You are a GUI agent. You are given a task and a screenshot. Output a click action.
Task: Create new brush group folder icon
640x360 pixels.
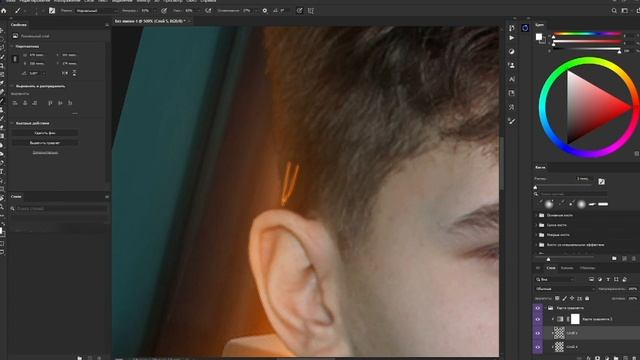614,258
